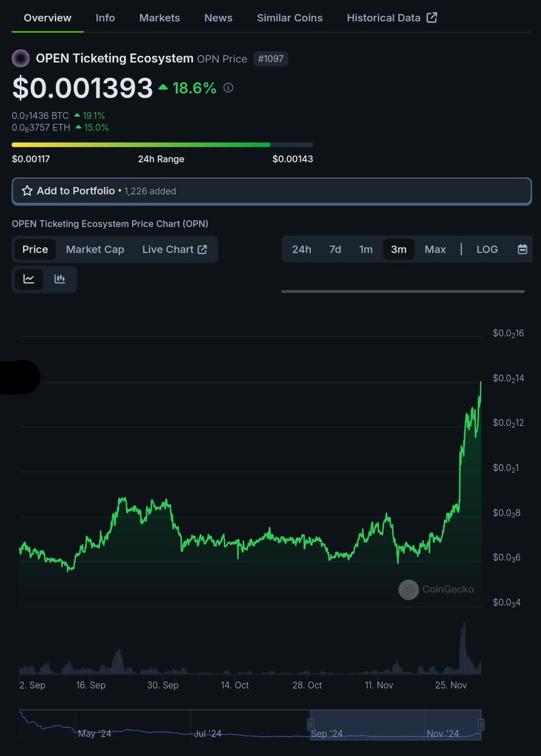Click the Jul '24 navigator label
Screen dimensions: 541x756
[207, 734]
